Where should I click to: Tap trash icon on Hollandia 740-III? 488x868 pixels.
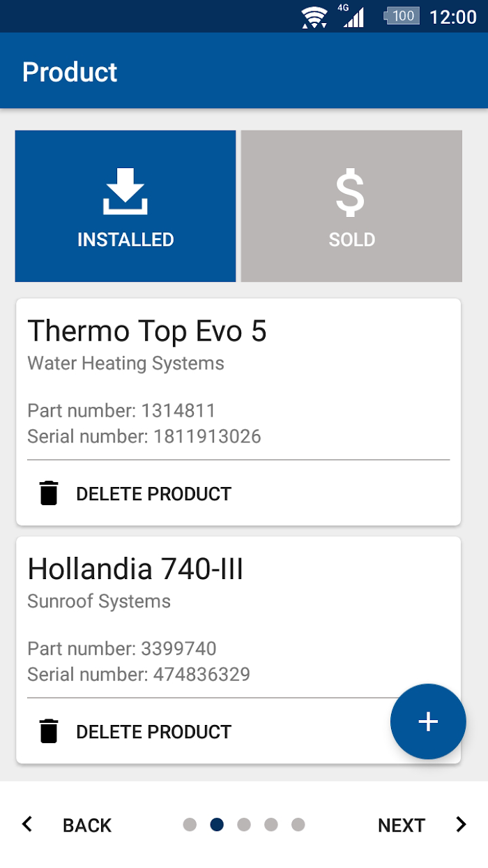[49, 731]
